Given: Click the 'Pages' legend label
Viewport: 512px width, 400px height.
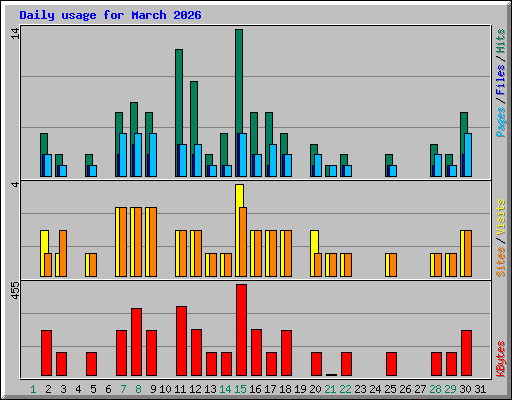Looking at the screenshot, I should coord(500,122).
